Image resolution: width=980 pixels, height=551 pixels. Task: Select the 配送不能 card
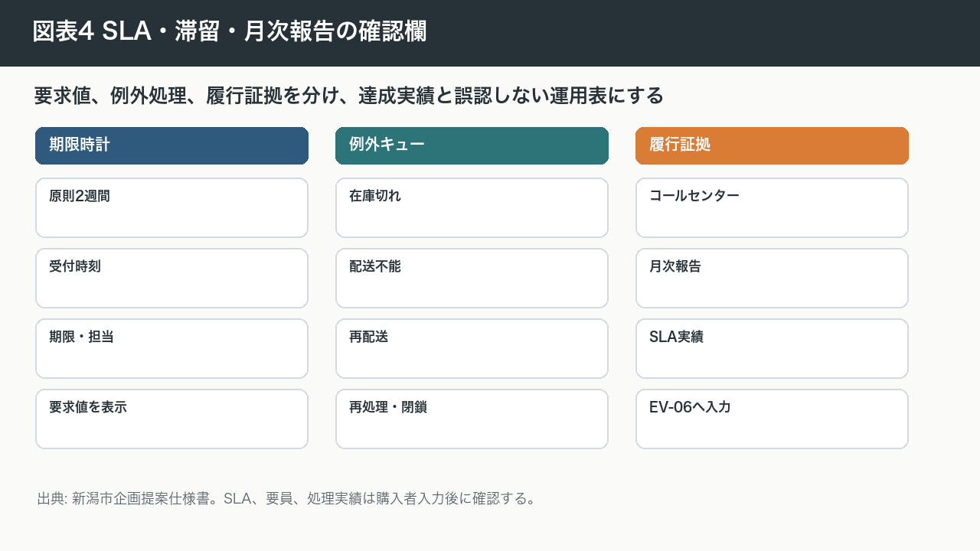472,279
